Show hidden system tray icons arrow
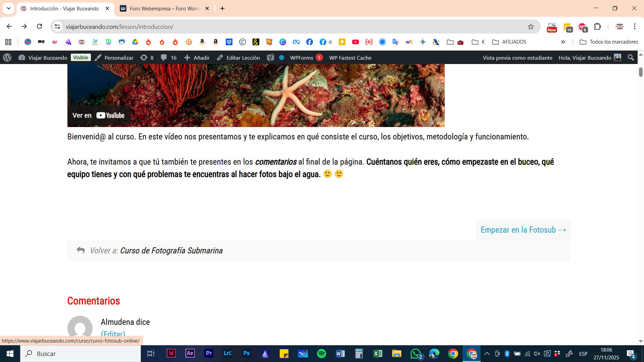 point(487,354)
